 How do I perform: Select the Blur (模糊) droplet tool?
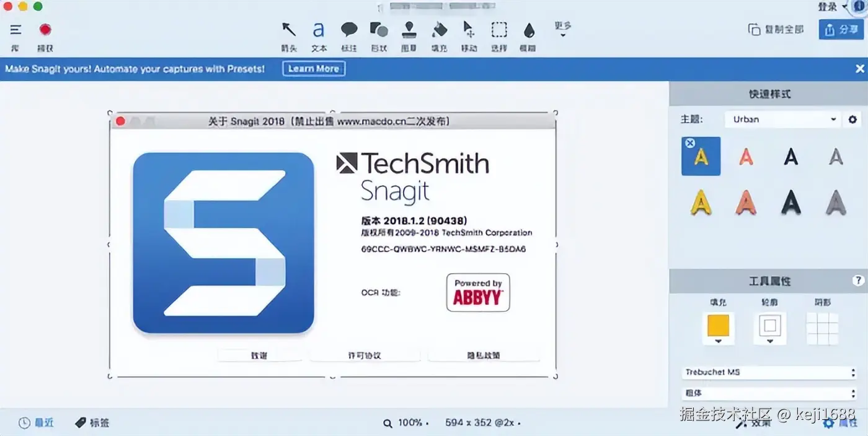tap(528, 30)
